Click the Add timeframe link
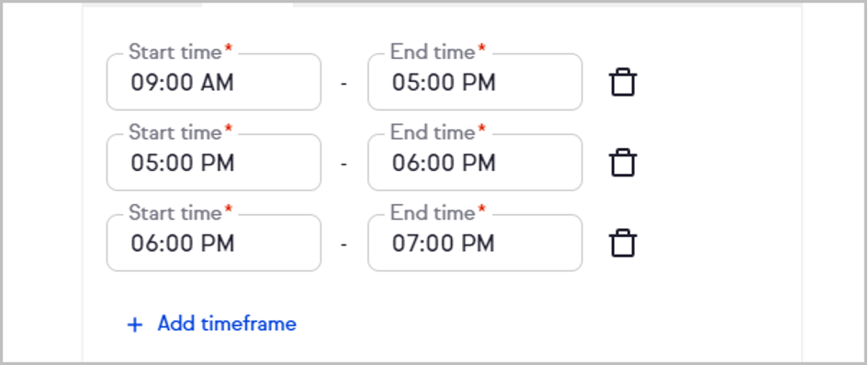868x365 pixels. (227, 324)
